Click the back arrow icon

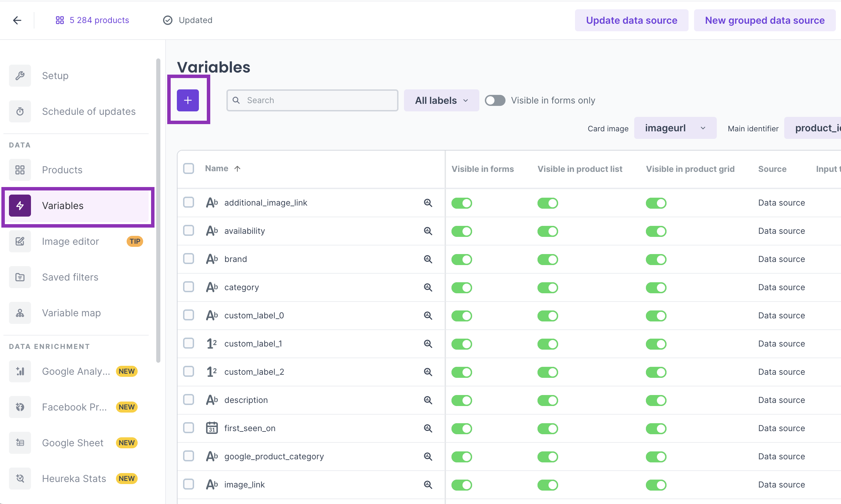tap(17, 20)
